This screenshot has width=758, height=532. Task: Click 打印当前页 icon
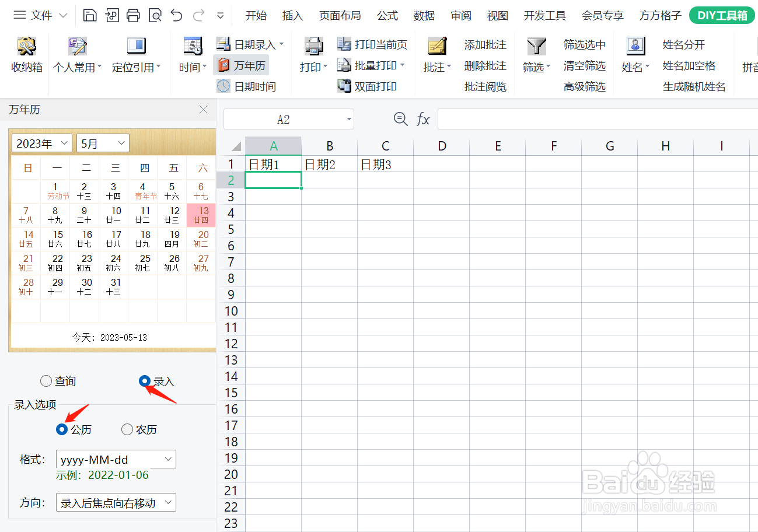tap(344, 44)
